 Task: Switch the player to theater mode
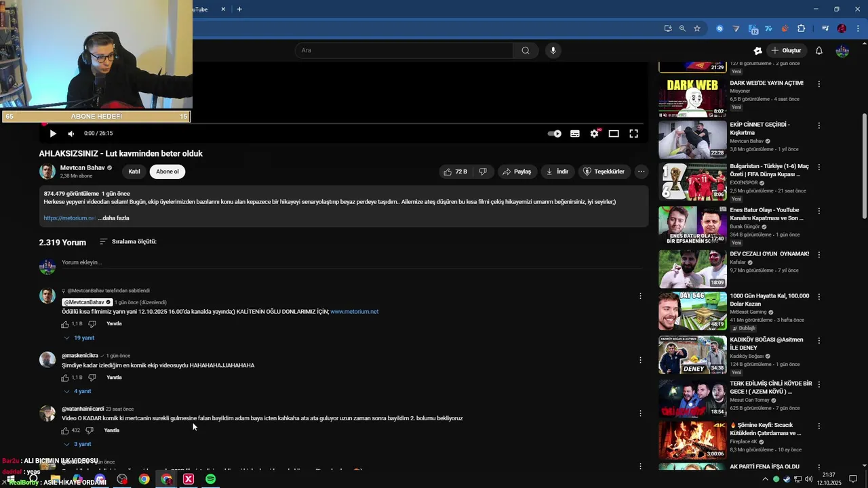614,134
